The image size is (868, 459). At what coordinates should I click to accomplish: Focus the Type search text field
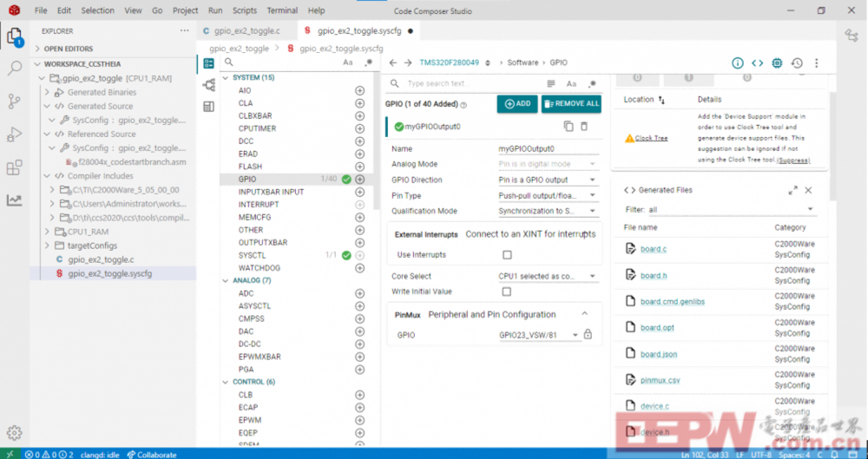click(473, 83)
